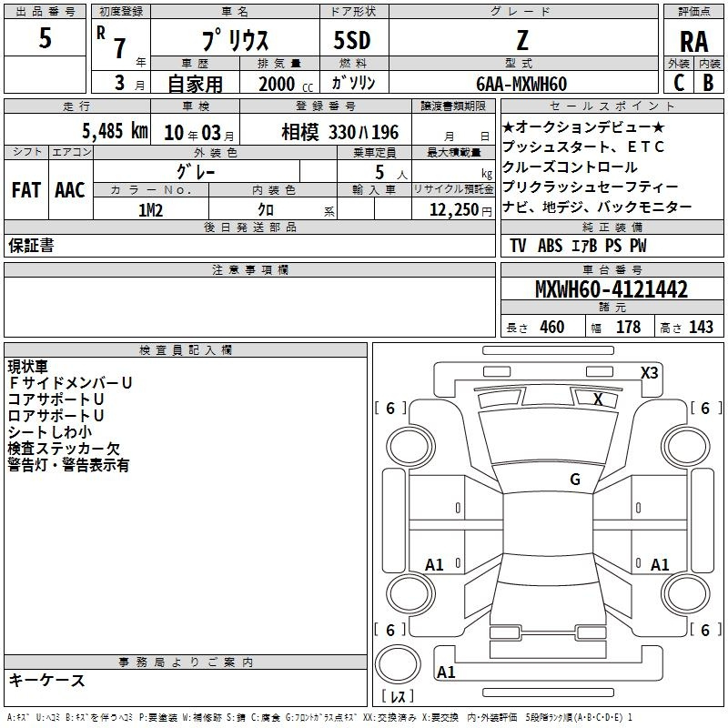Select the 保証書 warranty entry
728x728 pixels.
(31, 246)
